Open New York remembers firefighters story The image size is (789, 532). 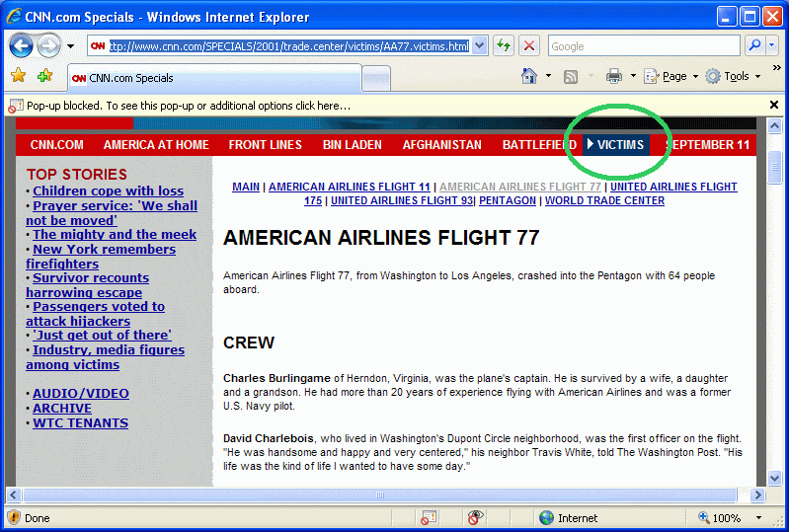tap(101, 257)
